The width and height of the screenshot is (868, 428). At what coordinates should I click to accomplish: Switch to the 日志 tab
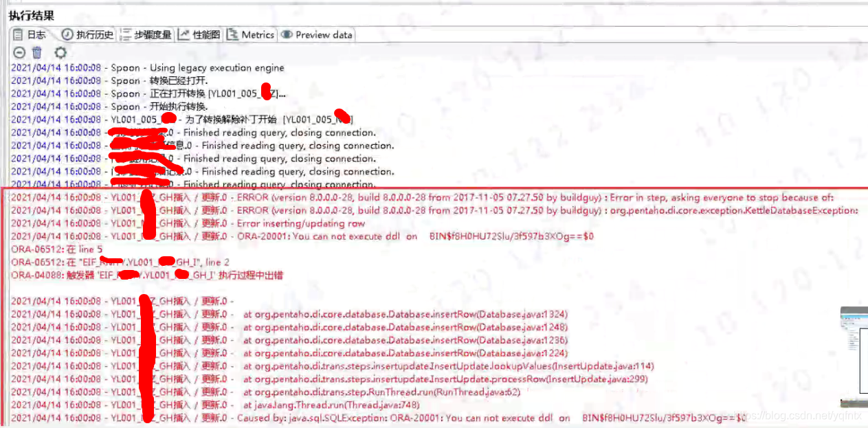[x=30, y=35]
